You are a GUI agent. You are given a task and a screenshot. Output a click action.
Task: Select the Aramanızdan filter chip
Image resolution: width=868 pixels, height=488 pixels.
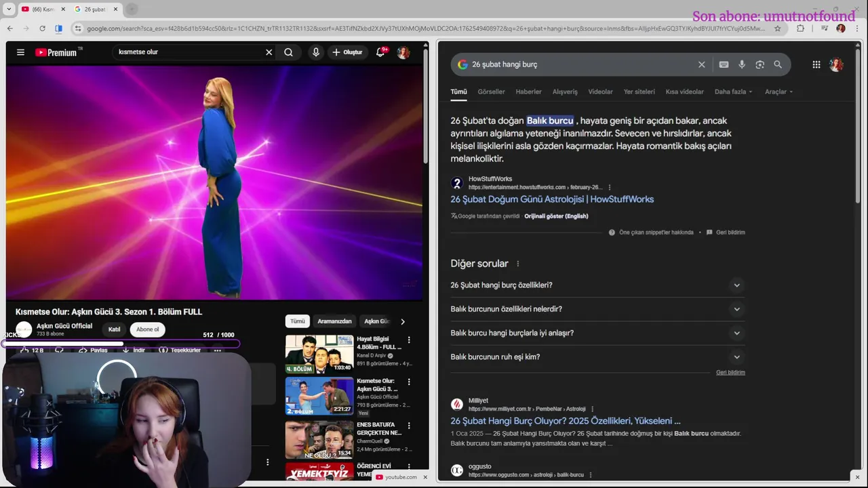coord(335,321)
